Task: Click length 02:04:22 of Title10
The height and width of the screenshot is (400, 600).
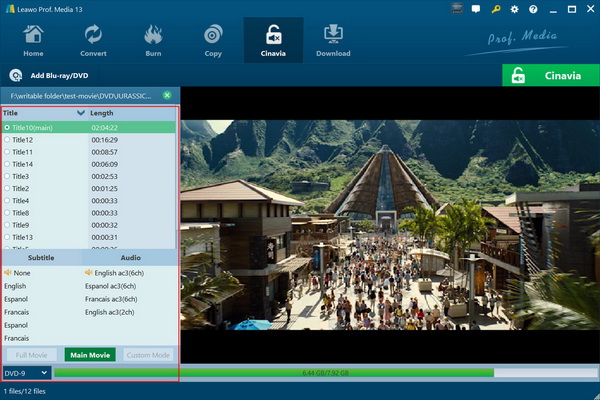Action: pos(104,127)
